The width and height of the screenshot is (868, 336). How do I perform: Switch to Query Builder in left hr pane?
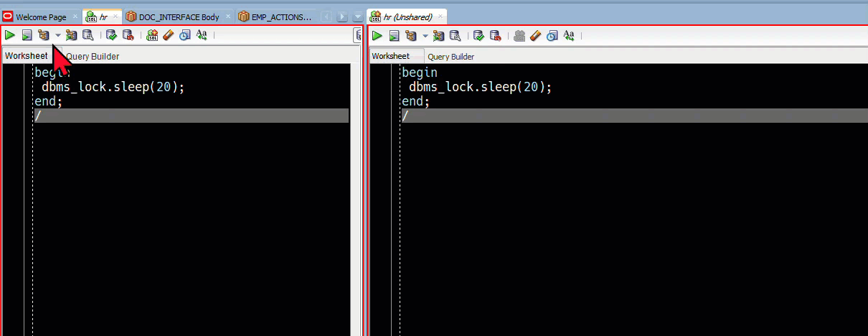point(91,57)
